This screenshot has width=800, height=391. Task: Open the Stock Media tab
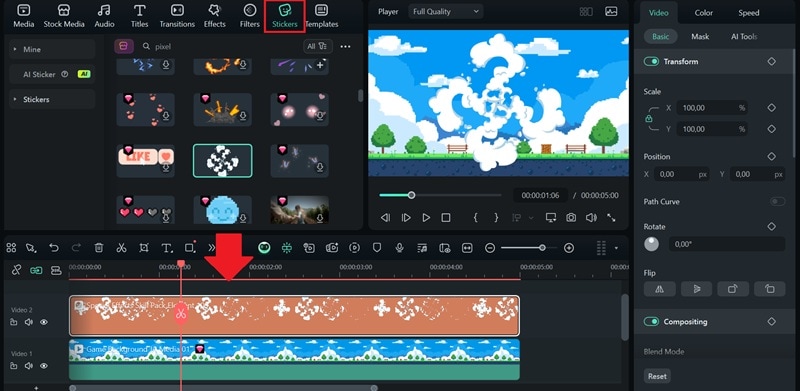(64, 16)
